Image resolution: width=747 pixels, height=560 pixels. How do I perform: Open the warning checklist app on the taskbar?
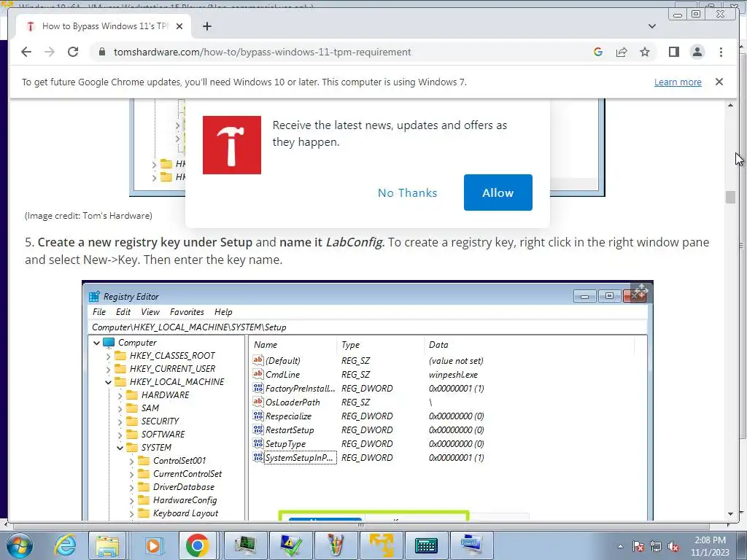click(x=290, y=545)
